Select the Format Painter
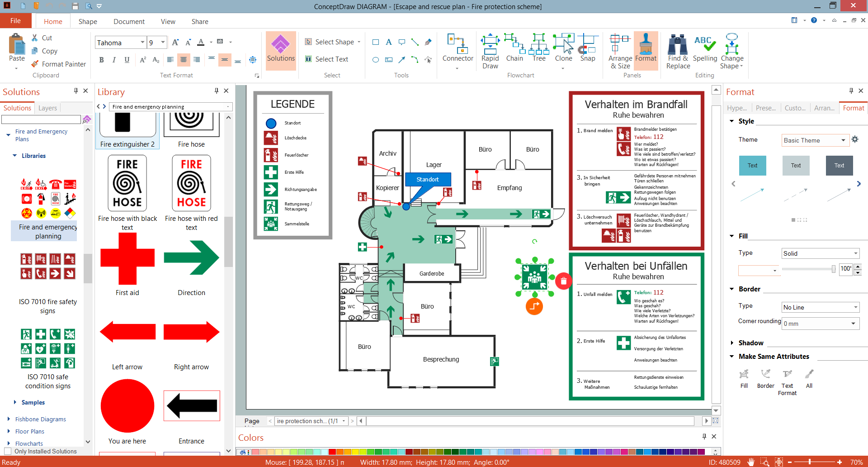The image size is (868, 467). tap(58, 64)
